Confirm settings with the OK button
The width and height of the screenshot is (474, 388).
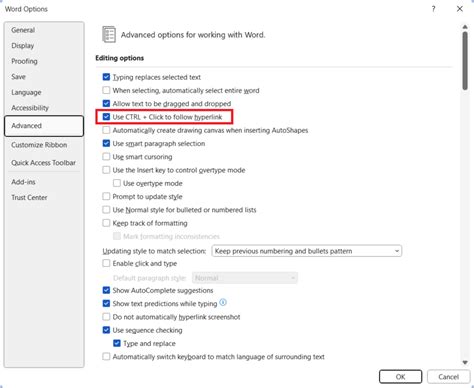[x=400, y=377]
